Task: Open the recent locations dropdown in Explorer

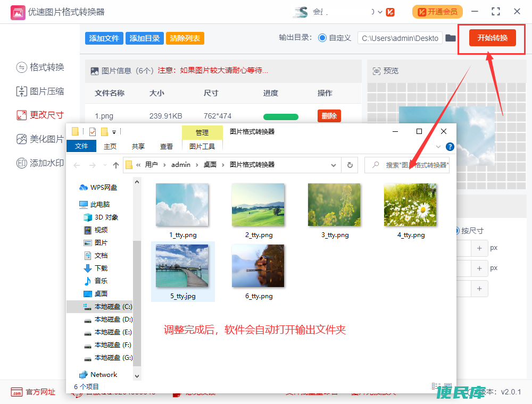Action: 105,165
